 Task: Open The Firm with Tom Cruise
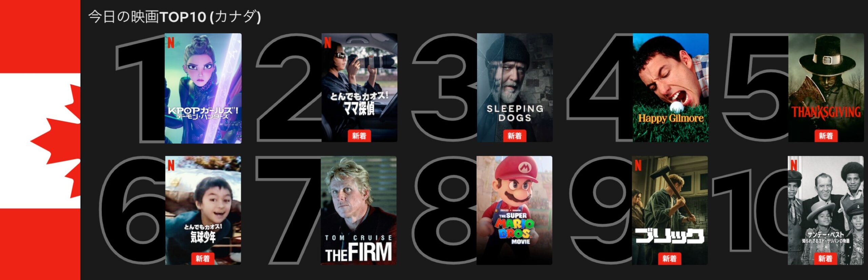(x=359, y=210)
